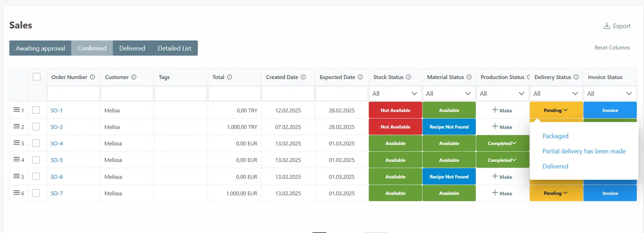This screenshot has width=644, height=233.
Task: Click info icon beside Material Status
Action: (x=469, y=77)
